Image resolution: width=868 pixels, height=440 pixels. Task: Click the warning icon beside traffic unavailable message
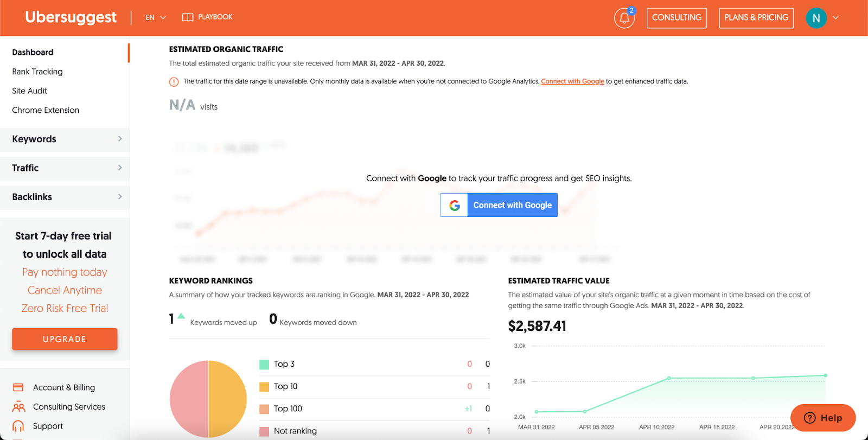[x=174, y=82]
